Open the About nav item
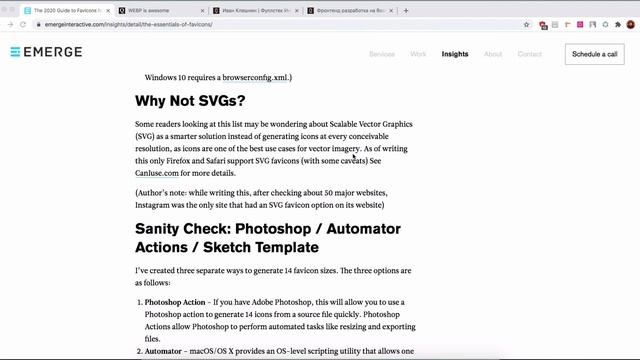The height and width of the screenshot is (360, 640). pos(493,54)
